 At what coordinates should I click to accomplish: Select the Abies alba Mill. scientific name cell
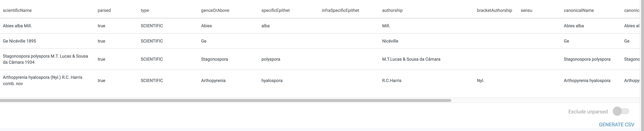17,26
